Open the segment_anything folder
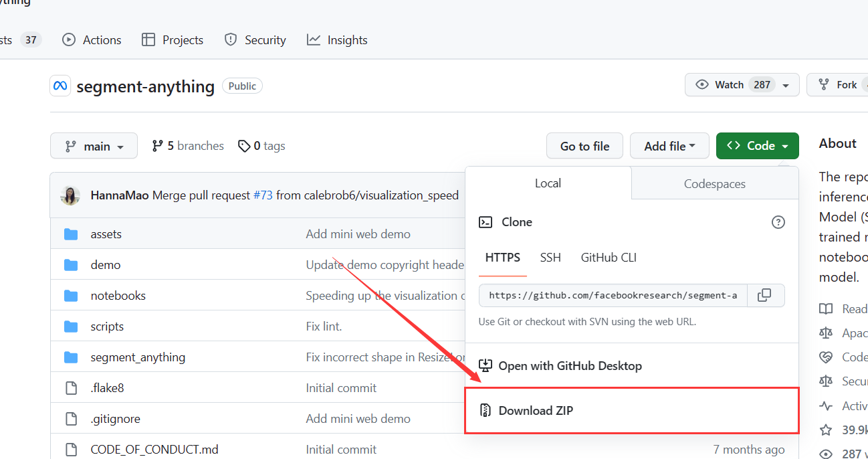Screen dimensions: 868x459 (x=138, y=357)
